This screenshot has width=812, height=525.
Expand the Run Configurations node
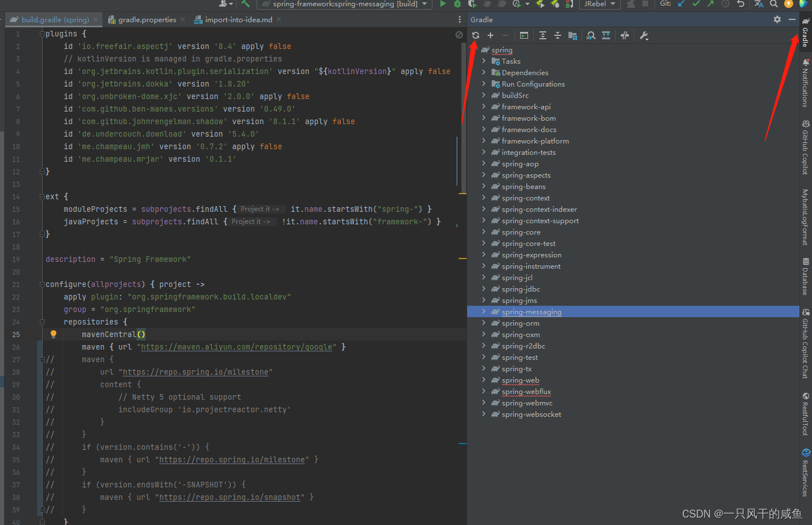484,84
